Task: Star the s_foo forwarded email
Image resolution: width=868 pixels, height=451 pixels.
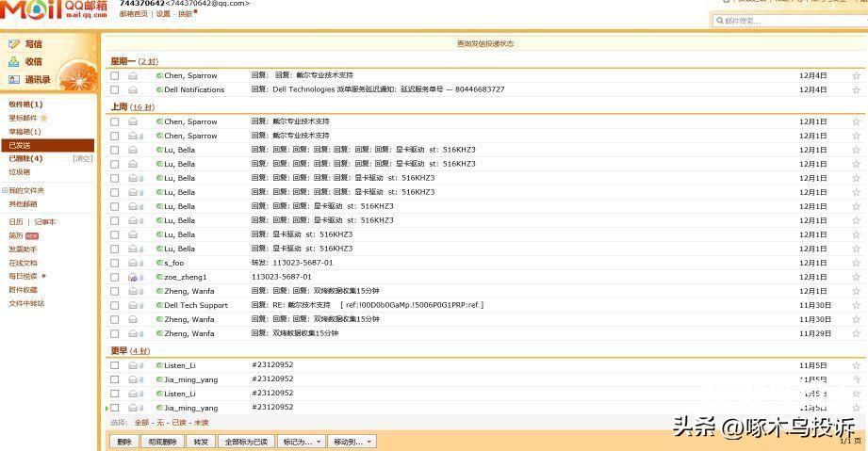Action: tap(856, 263)
